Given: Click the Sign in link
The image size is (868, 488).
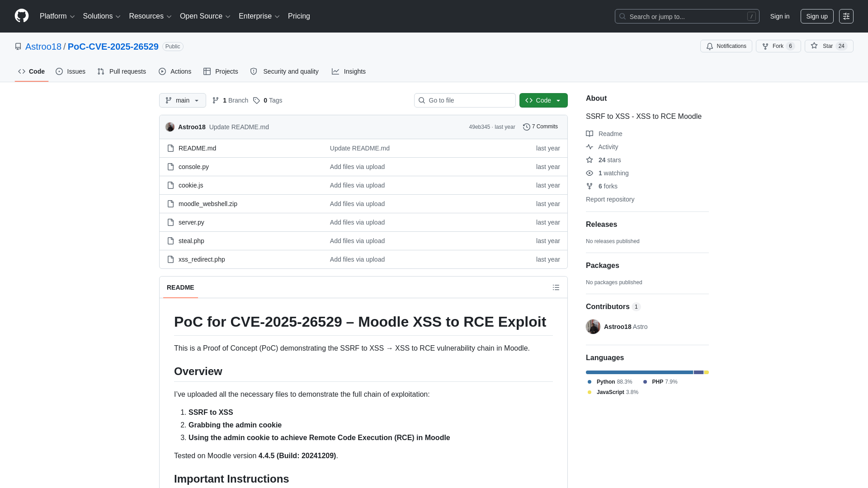Looking at the screenshot, I should pos(780,16).
